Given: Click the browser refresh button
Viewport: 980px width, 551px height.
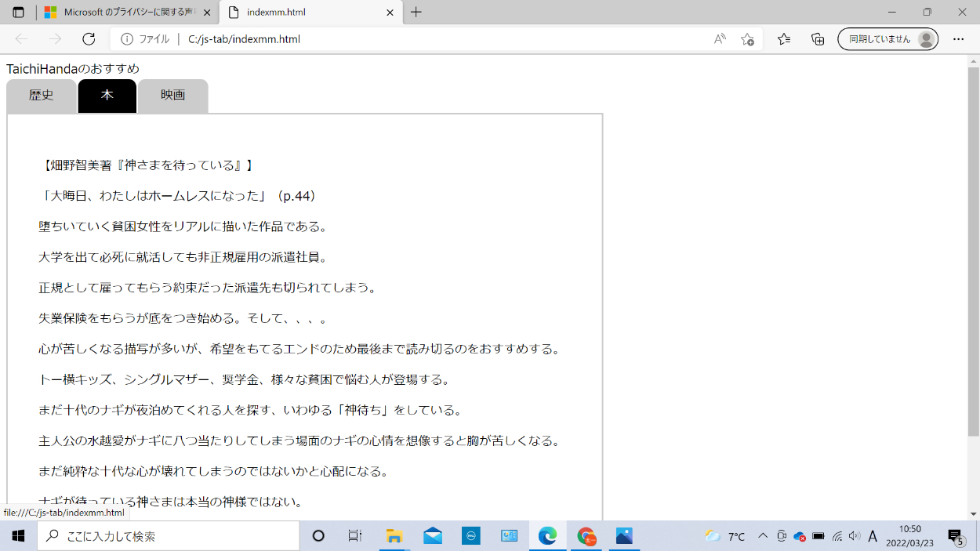Looking at the screenshot, I should click(x=89, y=39).
